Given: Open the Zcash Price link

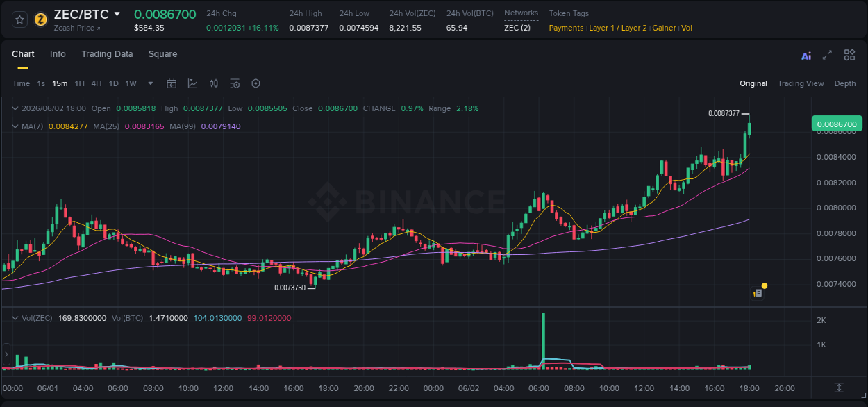Looking at the screenshot, I should coord(77,28).
